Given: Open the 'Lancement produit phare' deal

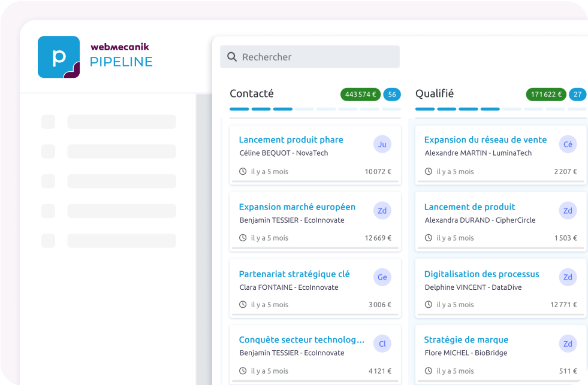Looking at the screenshot, I should coord(291,140).
